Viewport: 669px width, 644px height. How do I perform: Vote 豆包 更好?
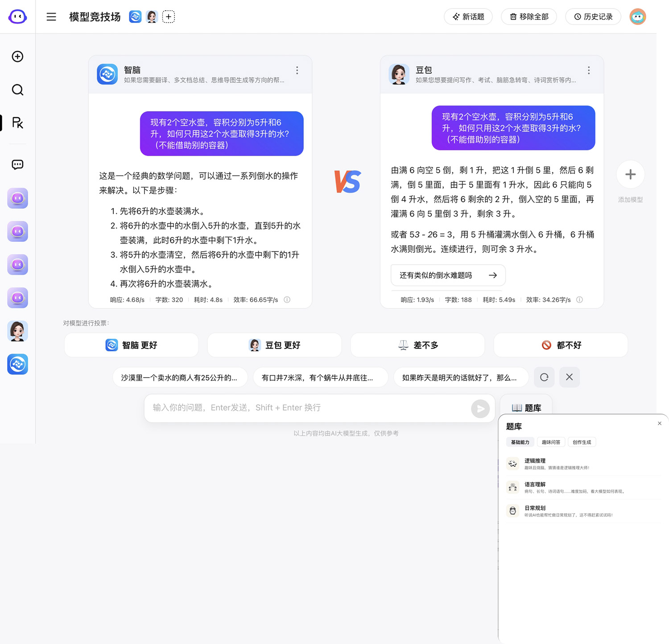[x=275, y=345]
